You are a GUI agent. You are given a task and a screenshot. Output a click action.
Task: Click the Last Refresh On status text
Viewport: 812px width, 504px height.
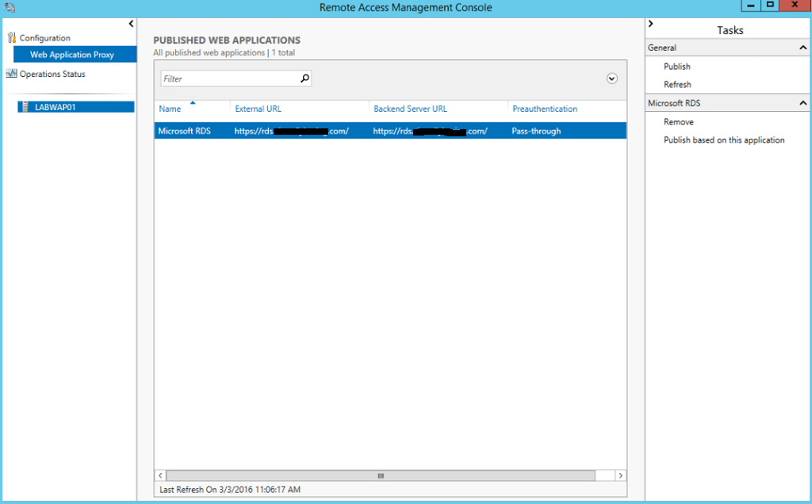pyautogui.click(x=230, y=490)
